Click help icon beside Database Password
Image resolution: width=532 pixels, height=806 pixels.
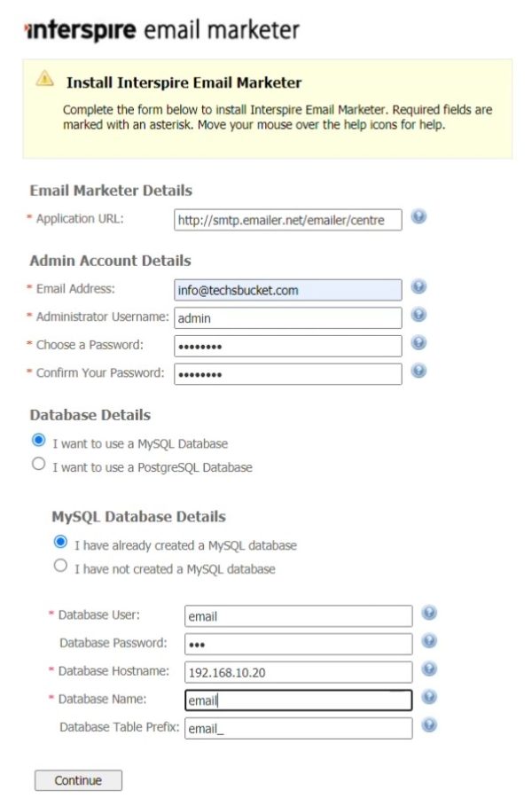pyautogui.click(x=429, y=641)
